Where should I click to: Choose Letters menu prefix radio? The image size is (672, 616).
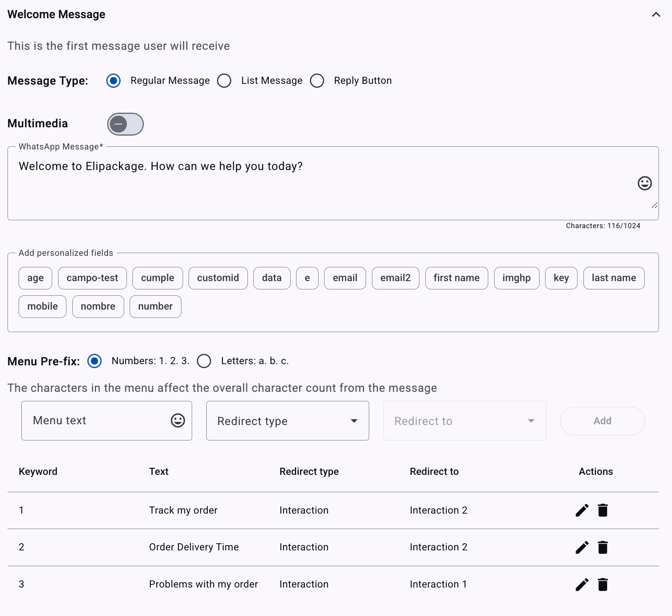click(204, 361)
